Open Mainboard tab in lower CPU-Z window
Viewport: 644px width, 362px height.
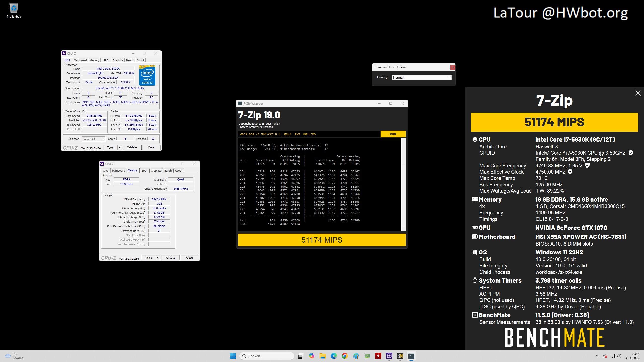coord(118,171)
